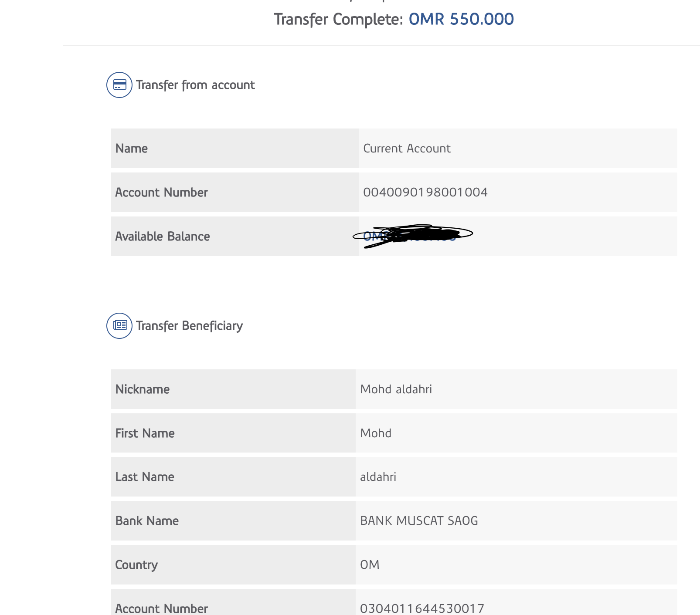Click the Transfer Beneficiary newspaper icon

(x=119, y=326)
